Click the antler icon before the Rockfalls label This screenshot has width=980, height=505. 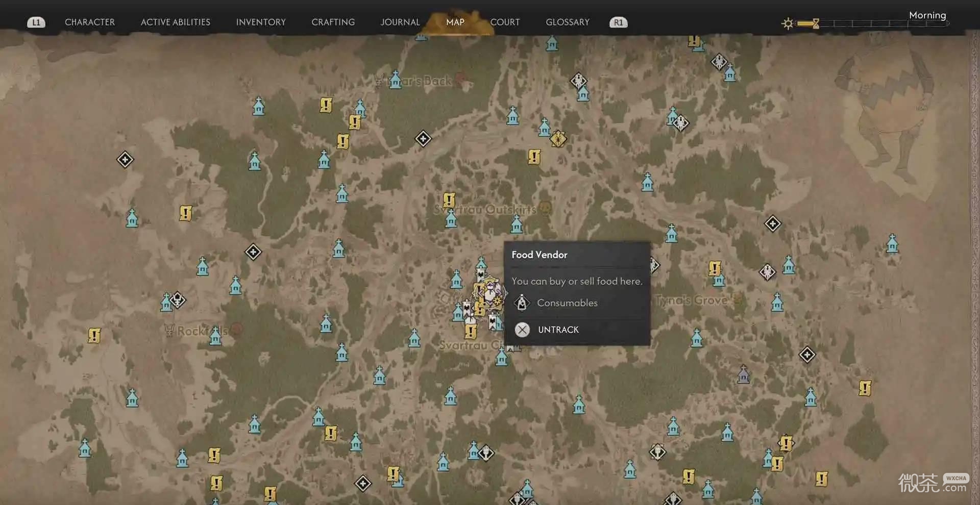point(169,330)
